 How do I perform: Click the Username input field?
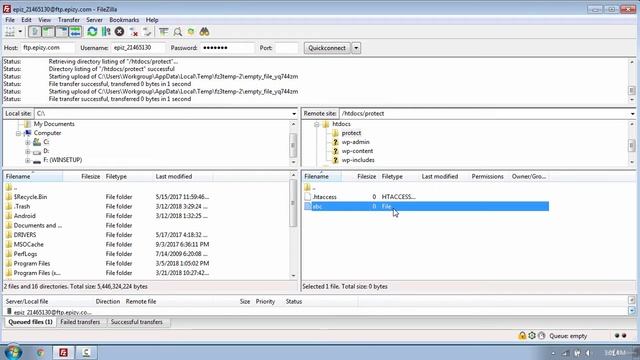138,48
